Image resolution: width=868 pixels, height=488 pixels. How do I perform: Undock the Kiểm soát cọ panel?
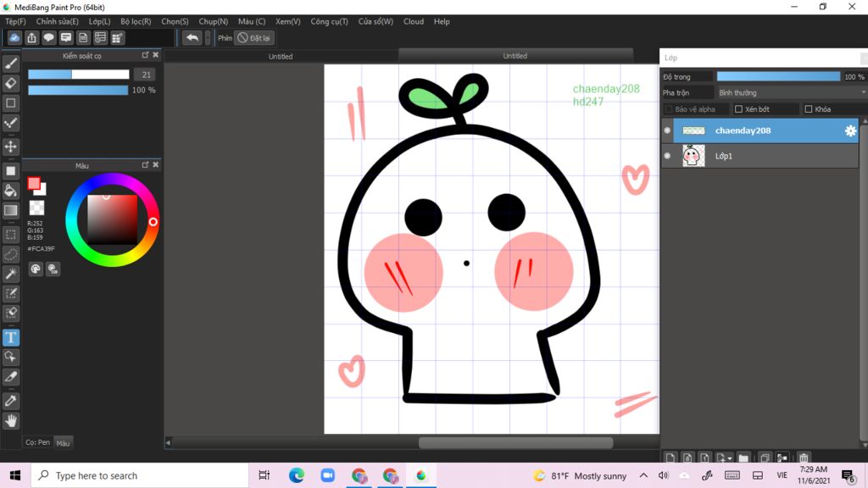coord(145,55)
